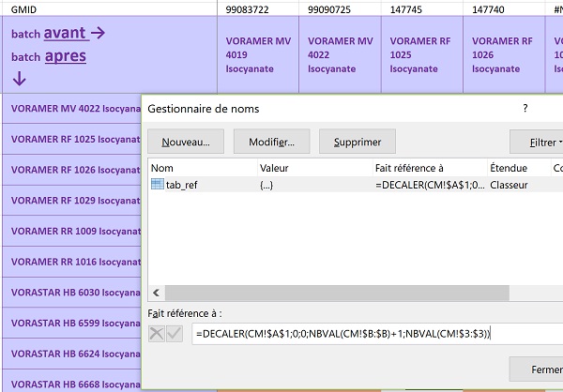The height and width of the screenshot is (392, 563).
Task: Click the Nouveau... button
Action: click(186, 142)
